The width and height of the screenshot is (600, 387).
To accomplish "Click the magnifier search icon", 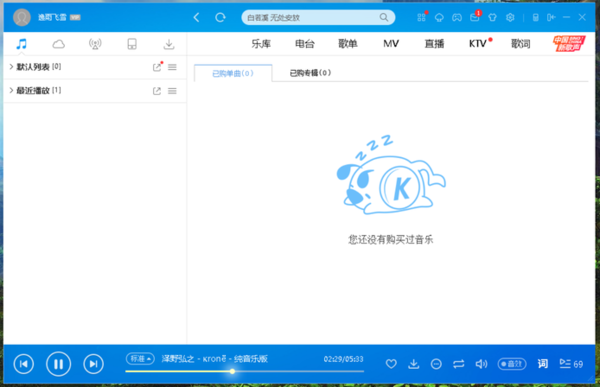I will click(x=384, y=17).
